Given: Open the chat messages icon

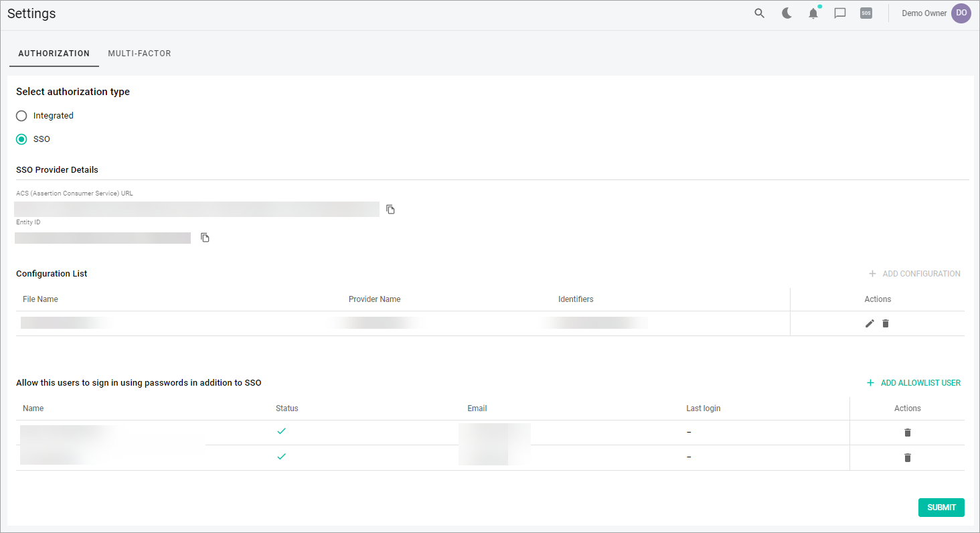Looking at the screenshot, I should (x=840, y=13).
